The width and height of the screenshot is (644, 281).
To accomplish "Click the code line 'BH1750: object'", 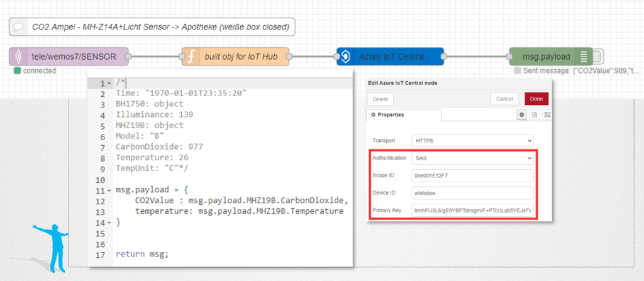I will pos(150,104).
